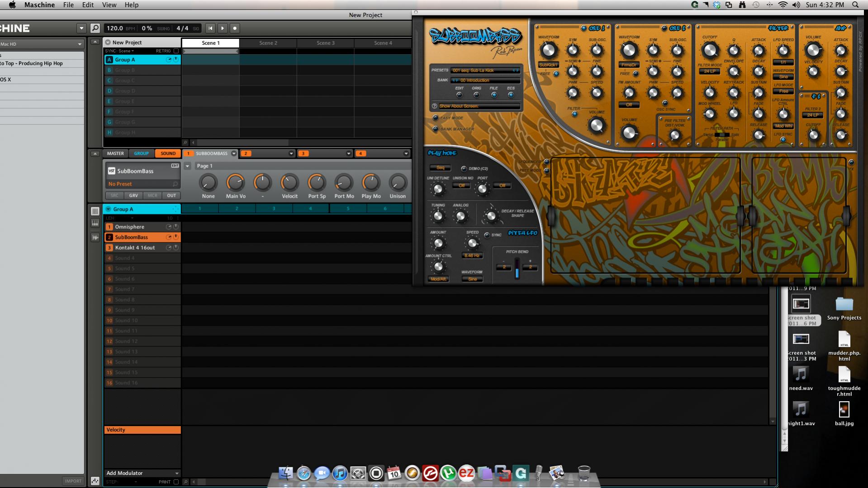Viewport: 868px width, 488px height.
Task: Enable EASY MODE in SubBoomBass
Action: 435,118
